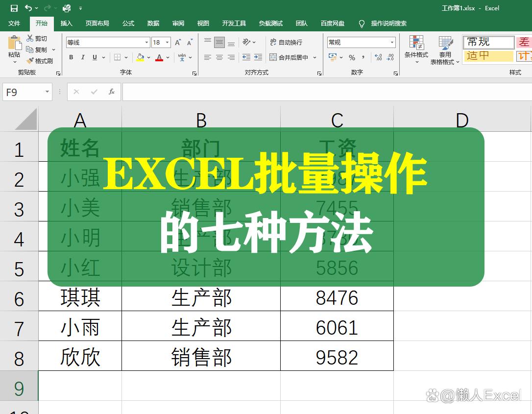Switch to the Insert (插入) tab
532x414 pixels.
pos(66,24)
